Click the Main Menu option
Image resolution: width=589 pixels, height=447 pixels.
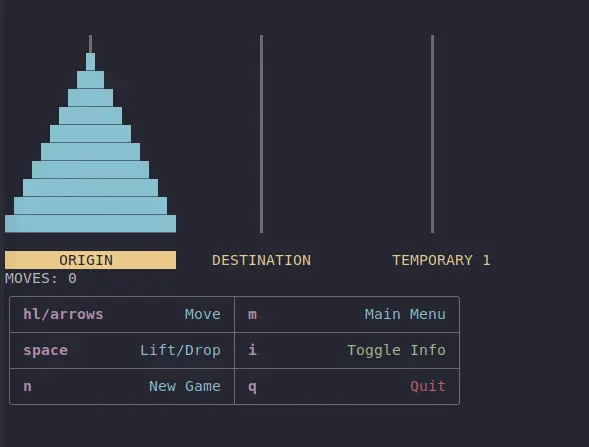tap(405, 314)
